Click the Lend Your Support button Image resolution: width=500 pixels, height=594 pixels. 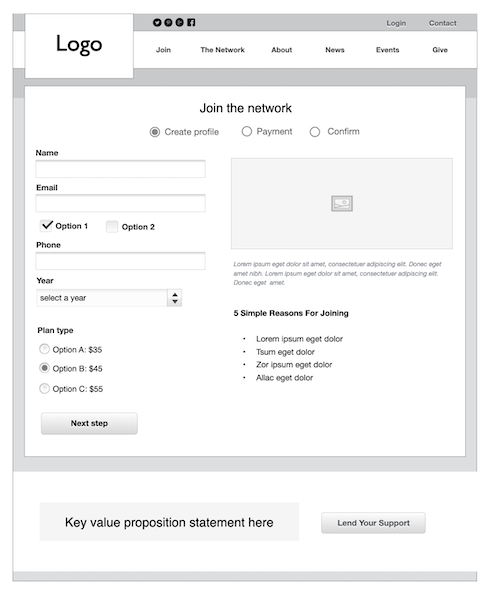pos(373,523)
